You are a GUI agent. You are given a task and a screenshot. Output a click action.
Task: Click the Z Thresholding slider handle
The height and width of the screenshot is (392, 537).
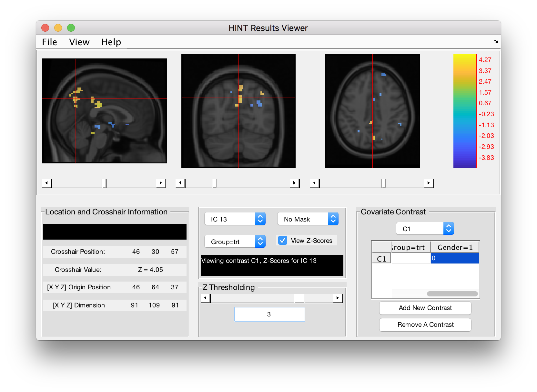(x=299, y=298)
